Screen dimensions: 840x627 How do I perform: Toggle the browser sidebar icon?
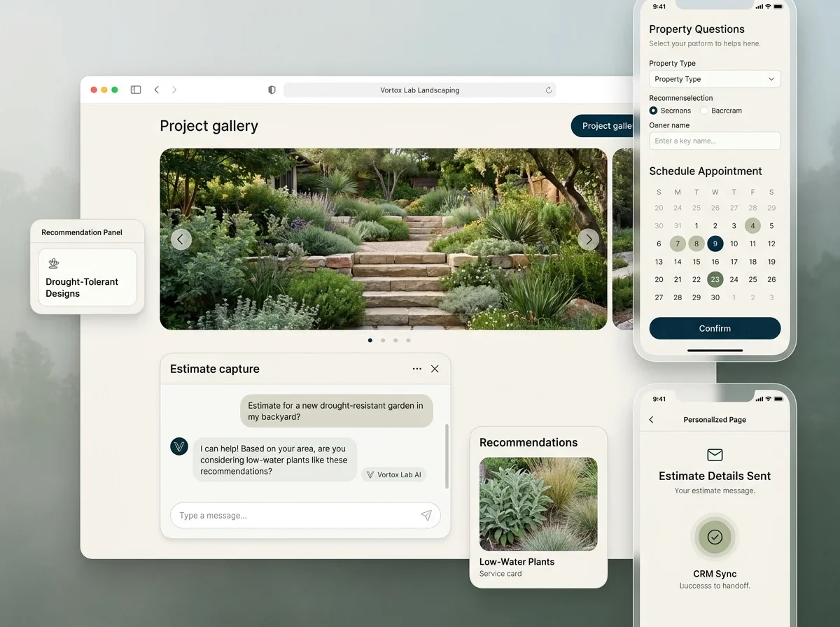[136, 90]
